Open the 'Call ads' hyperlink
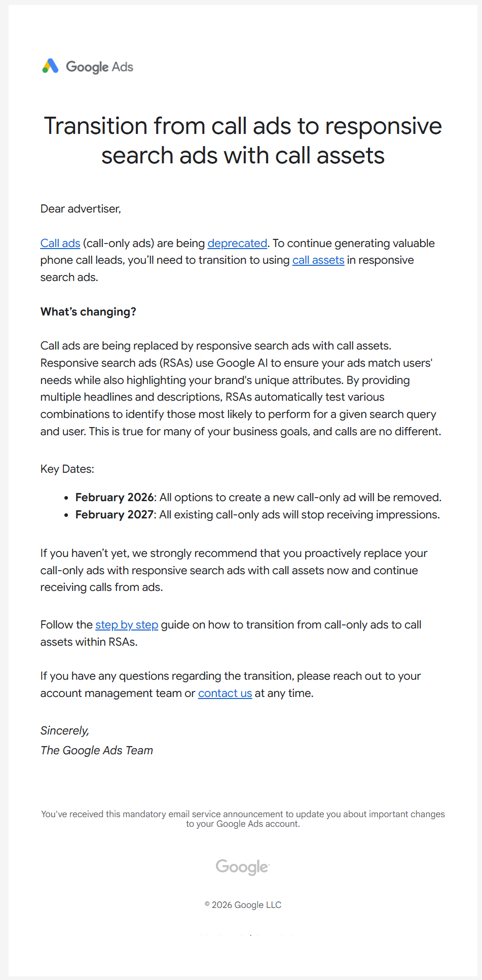482x980 pixels. point(60,243)
